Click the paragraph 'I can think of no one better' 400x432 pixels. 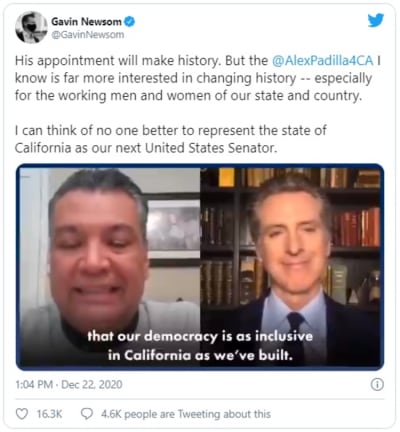(x=171, y=139)
